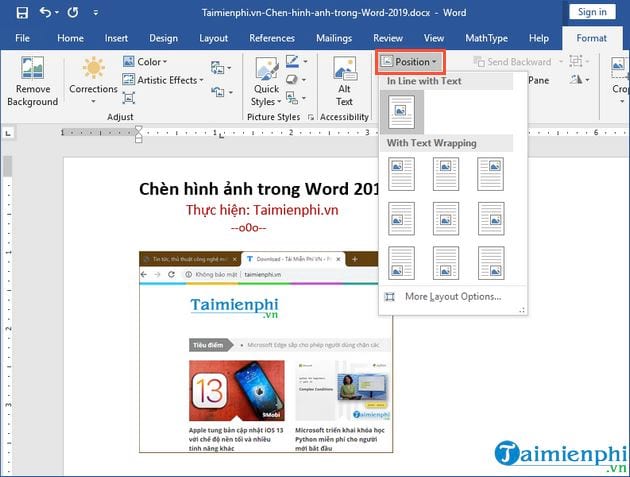The image size is (630, 477).
Task: Choose bottom center position with square wrapping
Action: [x=446, y=263]
